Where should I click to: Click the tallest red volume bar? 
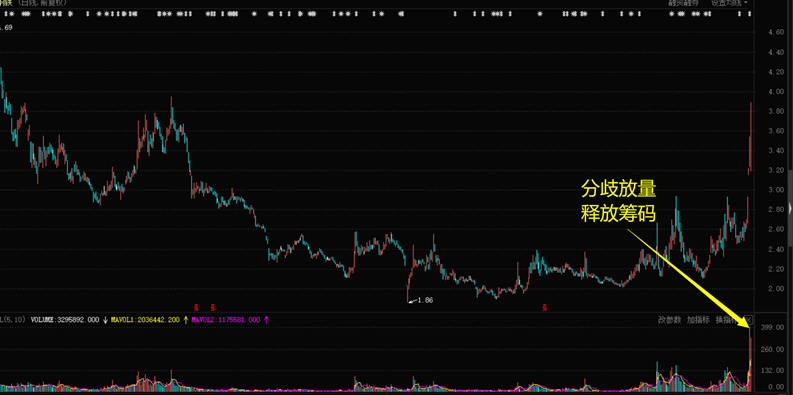point(750,360)
